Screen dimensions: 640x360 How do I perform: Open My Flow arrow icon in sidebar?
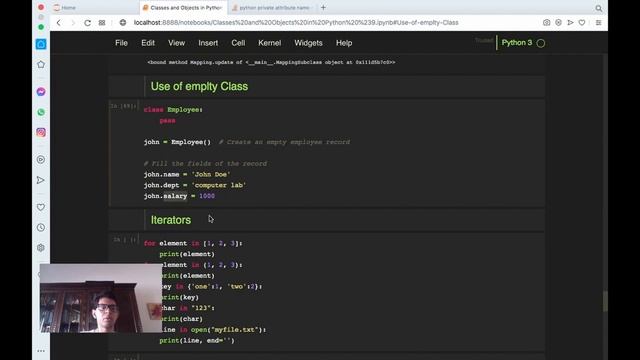point(41,180)
